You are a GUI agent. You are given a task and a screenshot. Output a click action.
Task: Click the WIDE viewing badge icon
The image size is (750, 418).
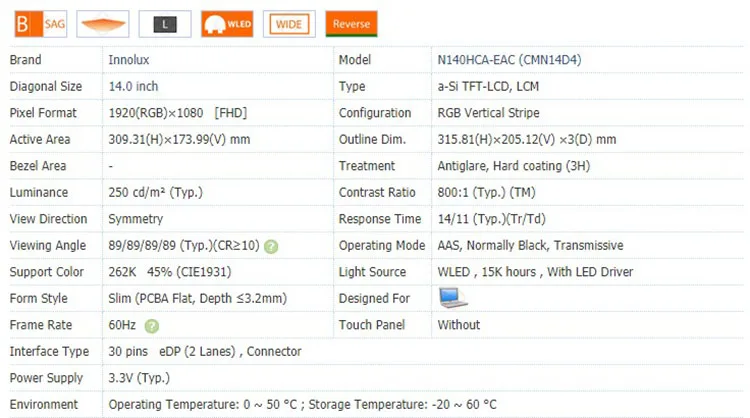tap(289, 23)
